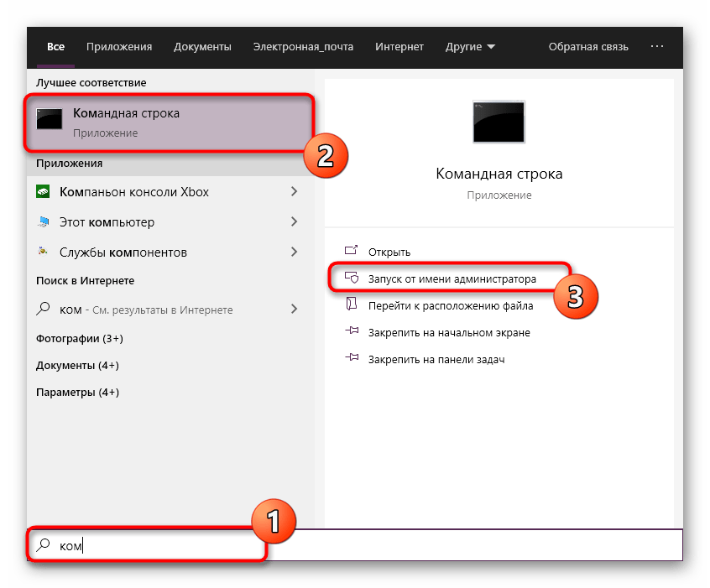Click the Open action icon
710x588 pixels.
click(352, 252)
